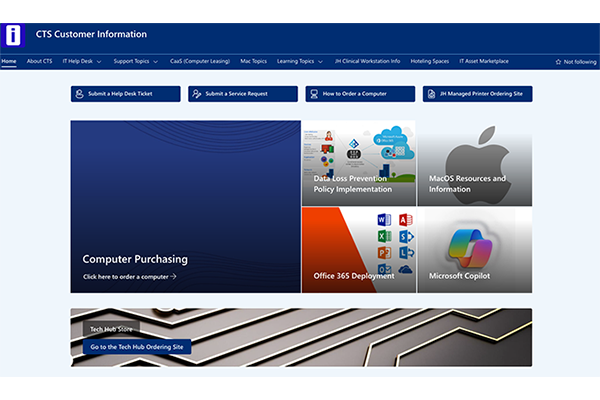The width and height of the screenshot is (600, 400).
Task: Open the IT Help Desk menu
Action: pos(78,61)
